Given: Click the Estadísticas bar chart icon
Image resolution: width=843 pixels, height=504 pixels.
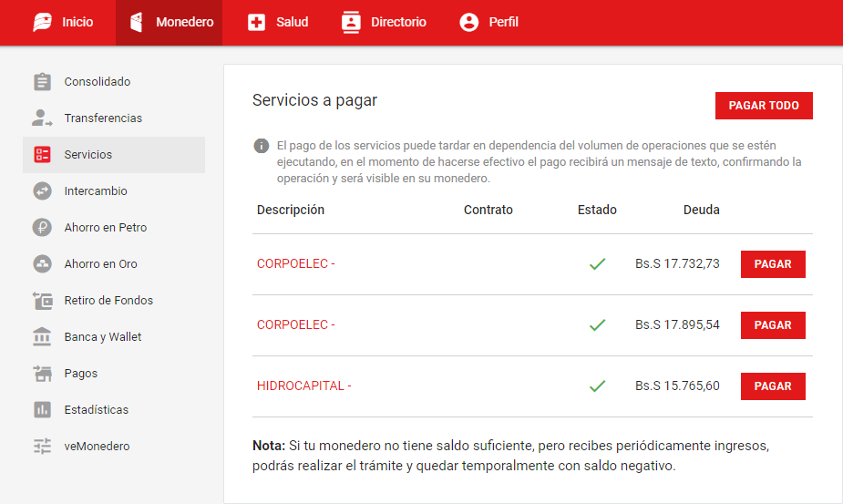Looking at the screenshot, I should pos(43,410).
